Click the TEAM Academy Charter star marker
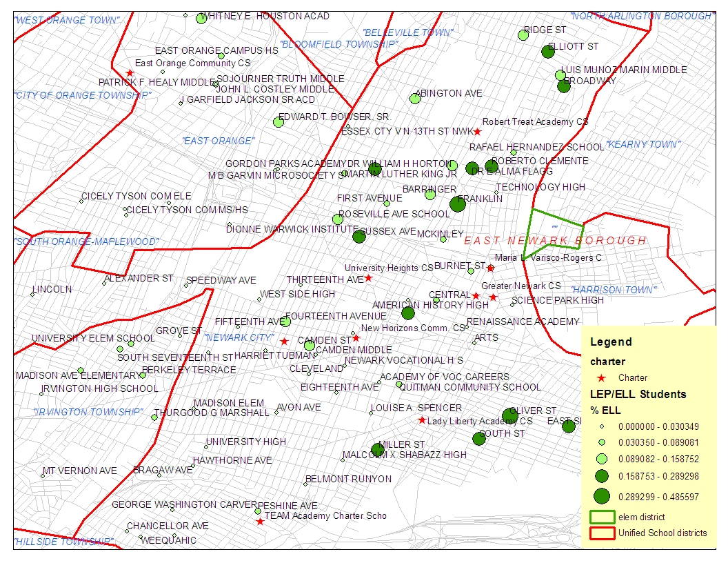The height and width of the screenshot is (563, 728). pos(260,522)
